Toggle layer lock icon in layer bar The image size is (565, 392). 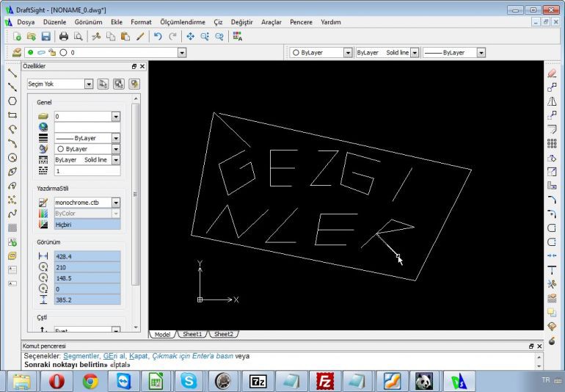(52, 53)
